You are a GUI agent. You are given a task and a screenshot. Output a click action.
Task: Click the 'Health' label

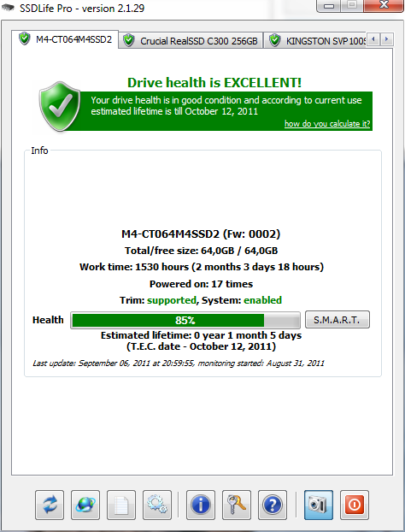[48, 320]
